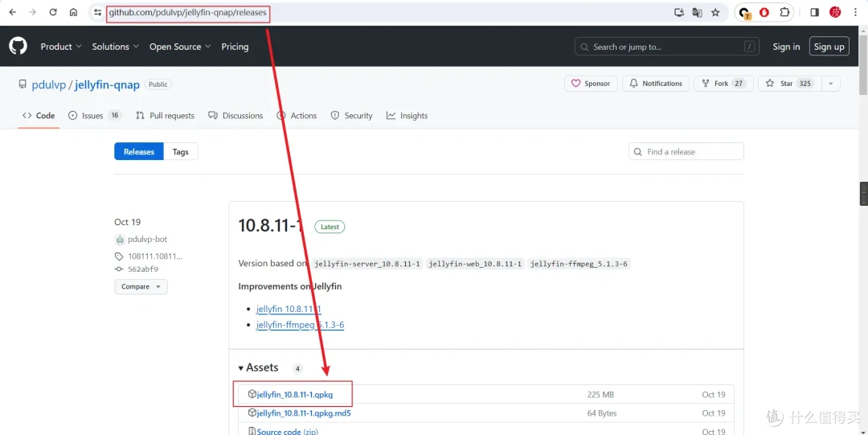Expand the Solutions menu
868x435 pixels.
tap(115, 47)
